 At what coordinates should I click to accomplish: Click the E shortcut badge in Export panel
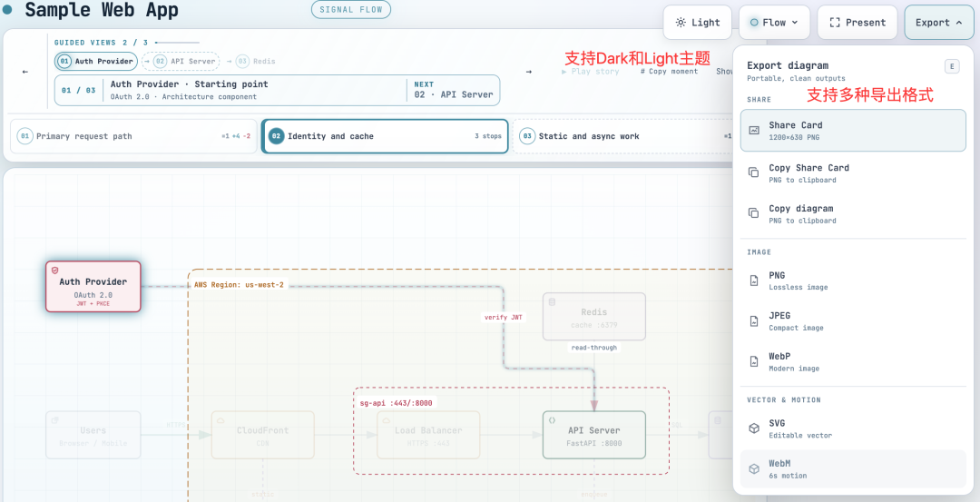click(x=952, y=66)
